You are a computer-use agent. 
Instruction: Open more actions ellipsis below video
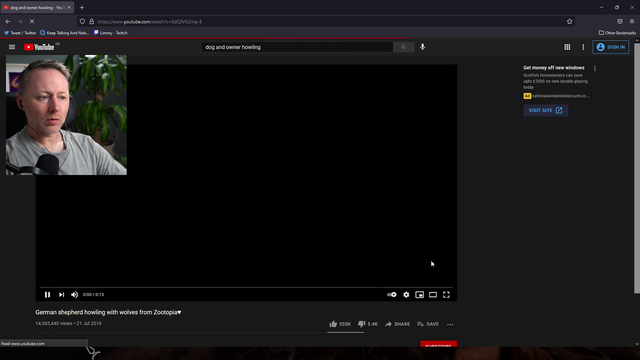(x=450, y=324)
